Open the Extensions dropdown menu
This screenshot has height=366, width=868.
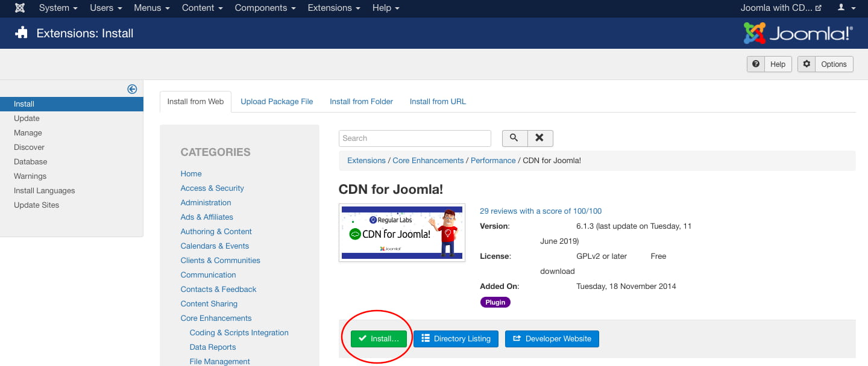coord(334,8)
